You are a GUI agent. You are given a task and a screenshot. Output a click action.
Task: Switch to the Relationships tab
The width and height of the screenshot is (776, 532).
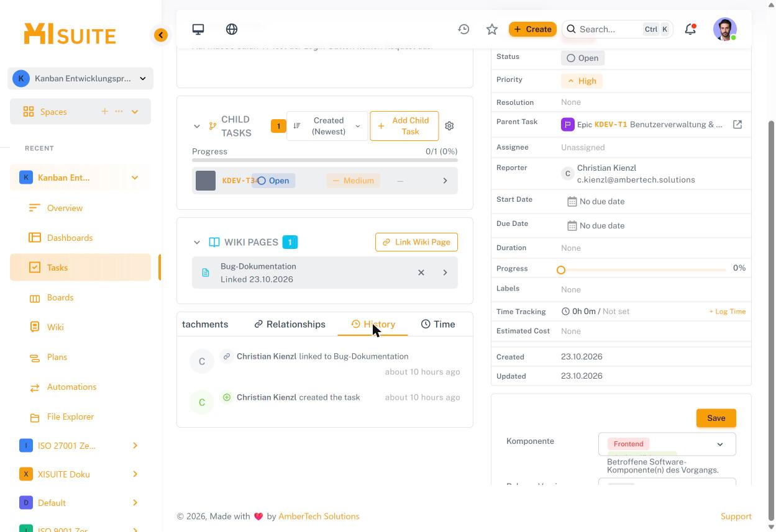(290, 324)
